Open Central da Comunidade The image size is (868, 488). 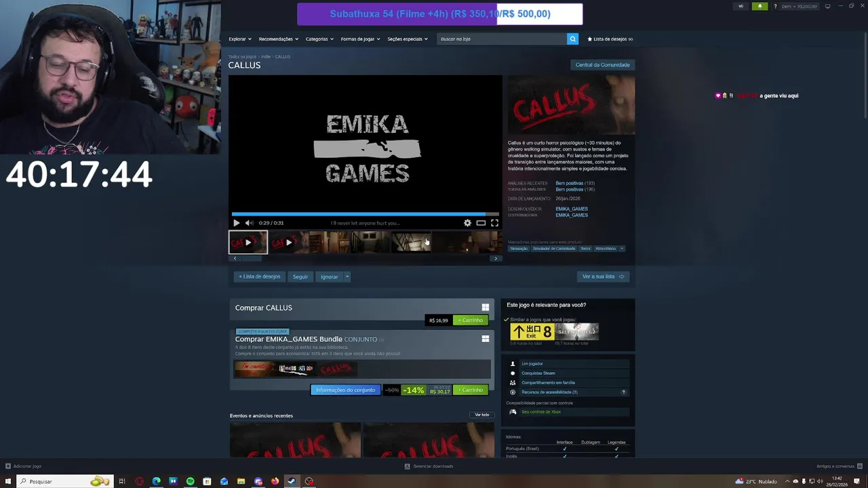[603, 65]
